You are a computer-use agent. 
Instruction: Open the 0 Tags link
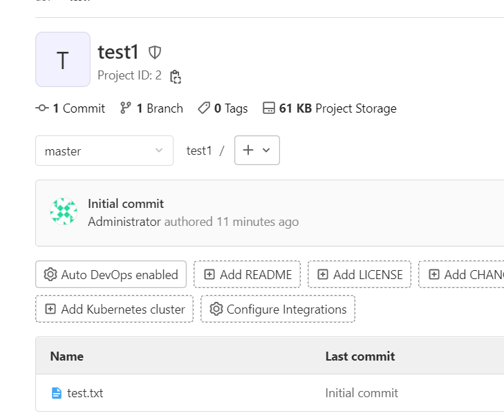pyautogui.click(x=223, y=108)
